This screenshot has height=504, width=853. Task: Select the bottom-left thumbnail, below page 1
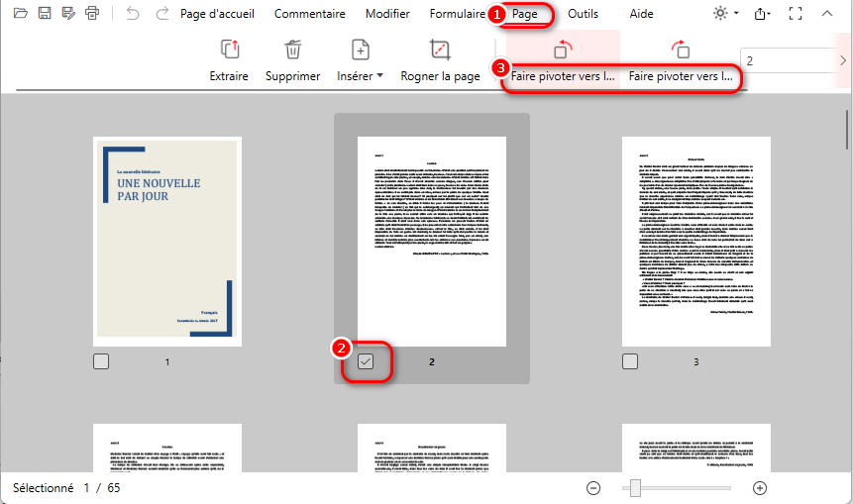(167, 448)
